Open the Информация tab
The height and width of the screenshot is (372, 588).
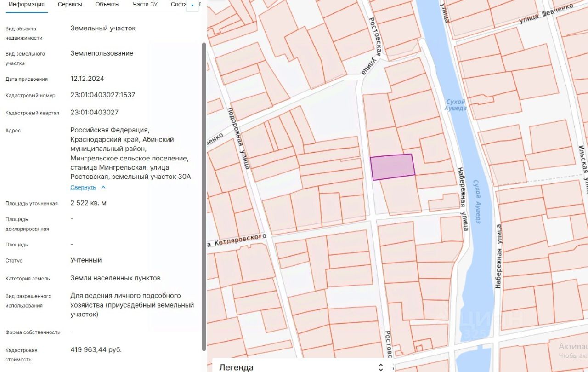pos(27,5)
